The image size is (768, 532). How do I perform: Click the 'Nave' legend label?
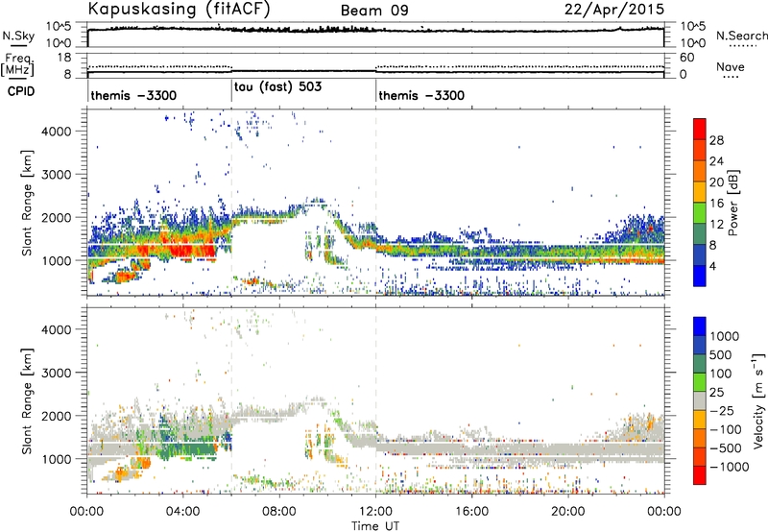(730, 66)
